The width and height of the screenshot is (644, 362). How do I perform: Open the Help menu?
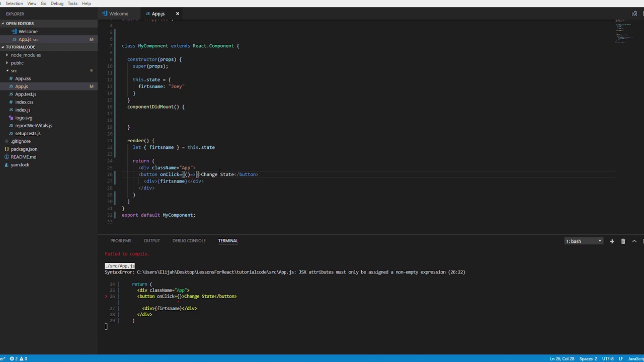tap(86, 4)
